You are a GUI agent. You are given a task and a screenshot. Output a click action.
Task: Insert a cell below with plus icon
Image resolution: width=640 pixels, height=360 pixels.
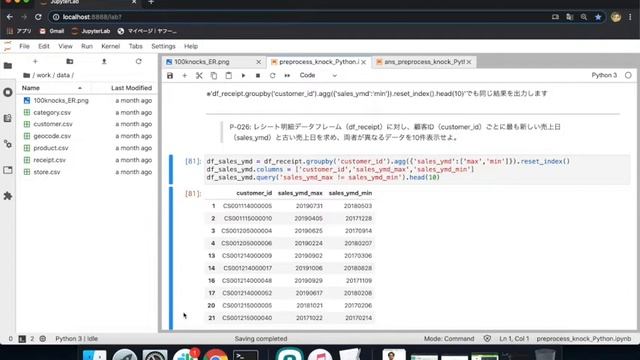click(184, 76)
